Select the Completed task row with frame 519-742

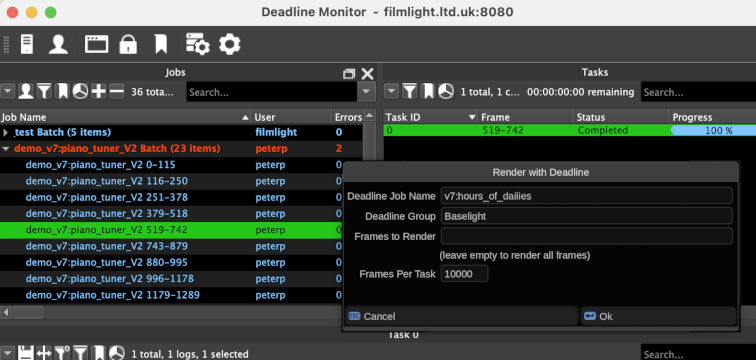[x=569, y=130]
